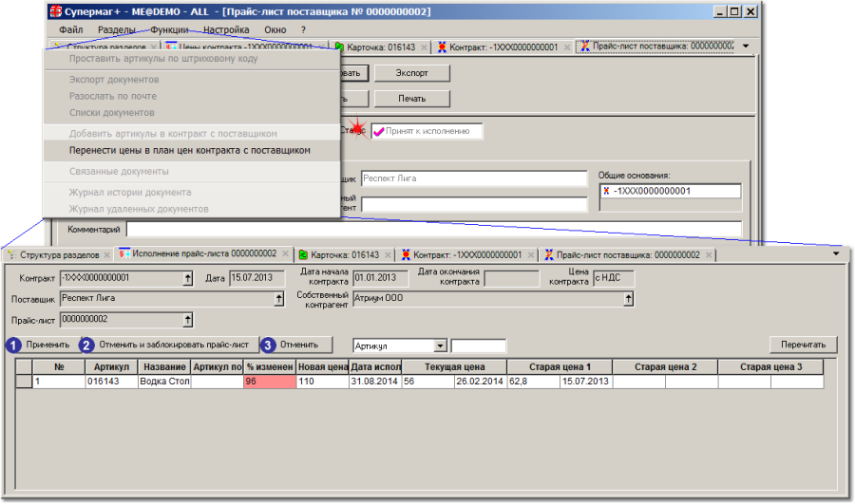
Task: Open the Функции menu
Action: [169, 29]
